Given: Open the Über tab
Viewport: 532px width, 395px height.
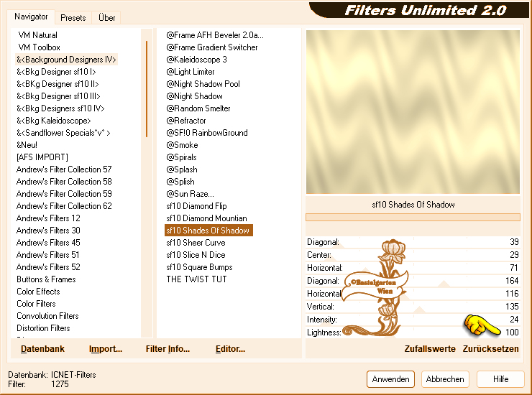Looking at the screenshot, I should click(106, 18).
